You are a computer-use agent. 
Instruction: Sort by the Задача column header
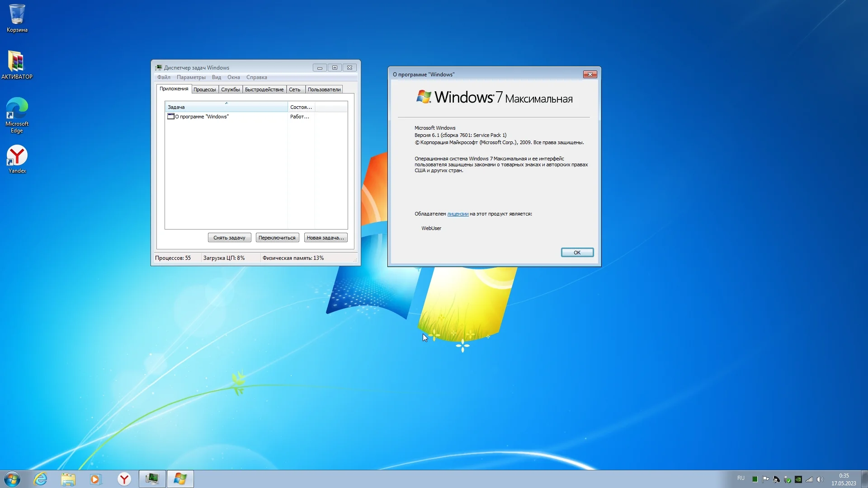[226, 107]
